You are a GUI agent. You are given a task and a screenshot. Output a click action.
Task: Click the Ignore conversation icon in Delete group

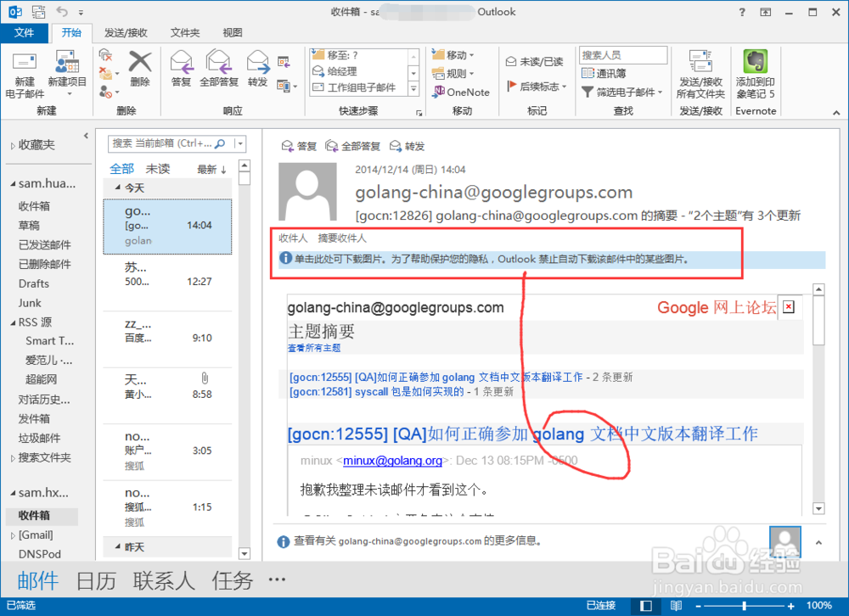105,55
